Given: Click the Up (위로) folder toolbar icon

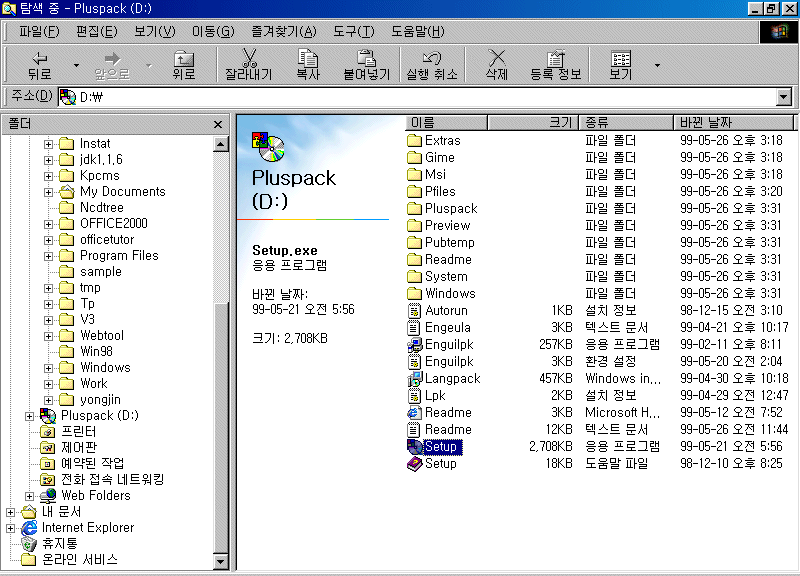Looking at the screenshot, I should (x=184, y=58).
